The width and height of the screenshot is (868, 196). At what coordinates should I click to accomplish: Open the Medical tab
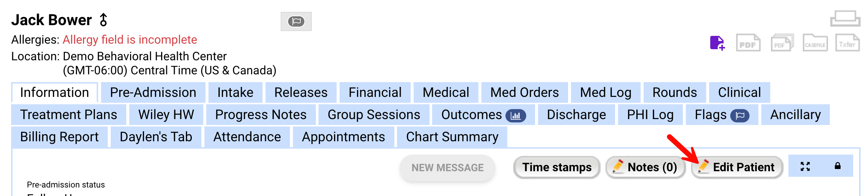click(x=446, y=92)
